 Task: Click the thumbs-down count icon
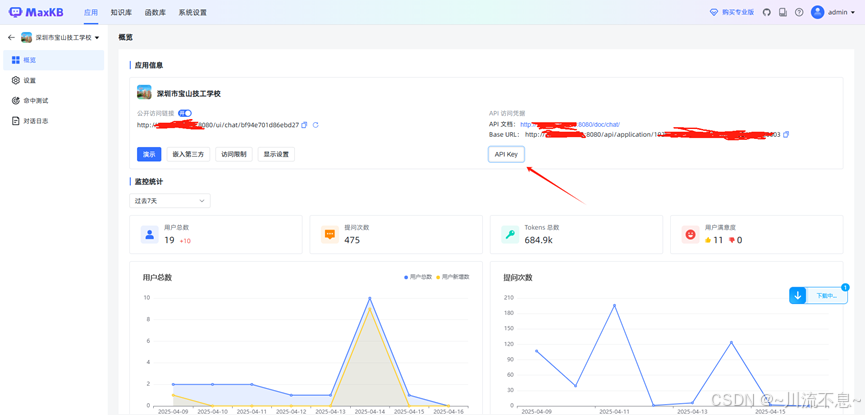tap(732, 240)
